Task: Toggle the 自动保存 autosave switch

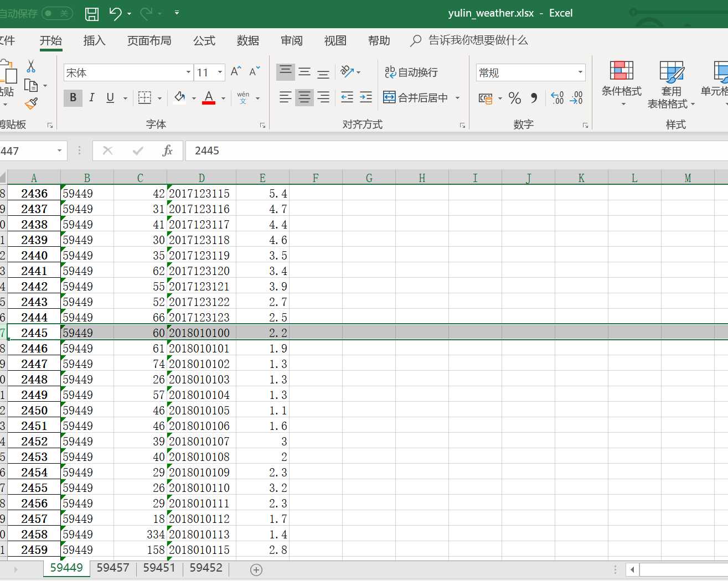Action: 57,13
